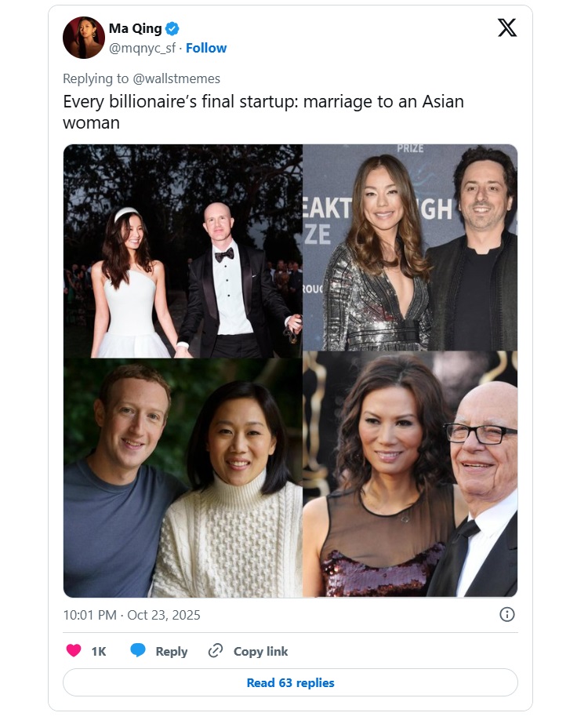Like the post with the heart icon
The height and width of the screenshot is (720, 588).
74,651
